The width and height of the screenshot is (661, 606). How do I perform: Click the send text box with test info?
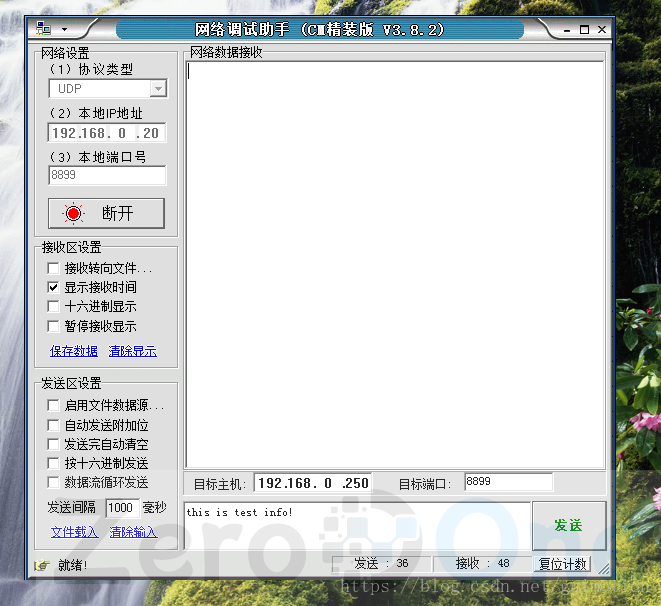click(357, 526)
